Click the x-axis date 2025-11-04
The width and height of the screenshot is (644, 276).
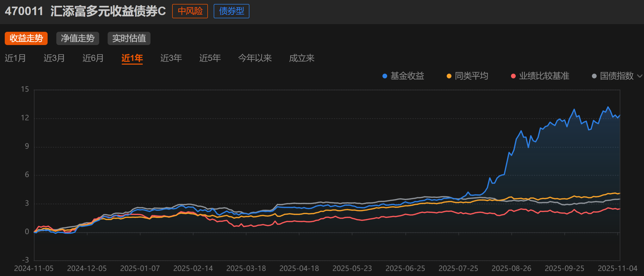pos(618,269)
